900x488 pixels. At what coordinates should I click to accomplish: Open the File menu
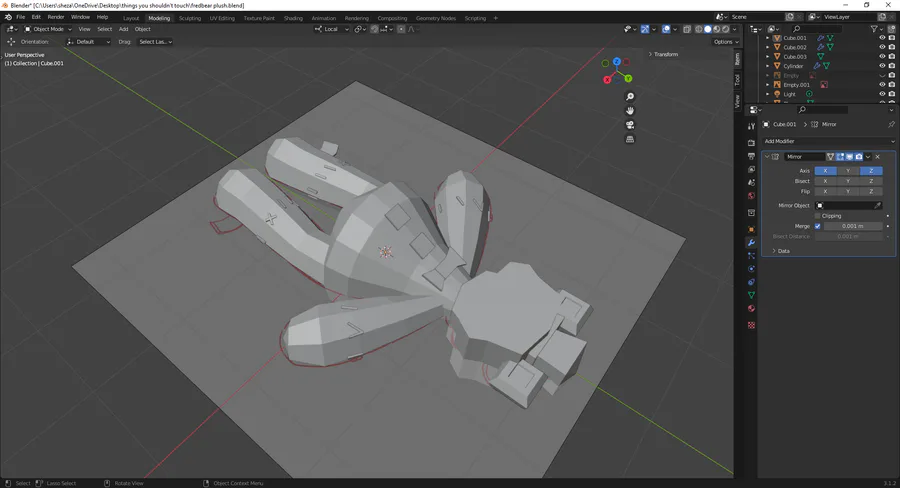click(21, 17)
